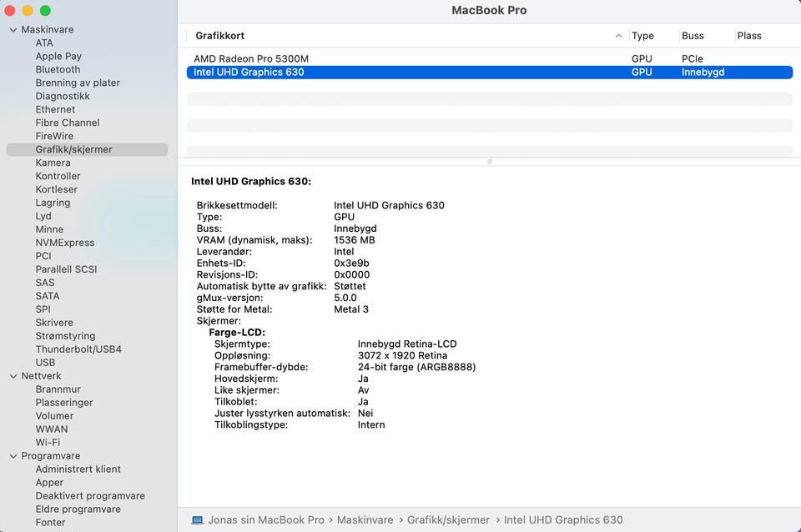Open Apper under Programvare
Image resolution: width=801 pixels, height=532 pixels.
point(49,483)
